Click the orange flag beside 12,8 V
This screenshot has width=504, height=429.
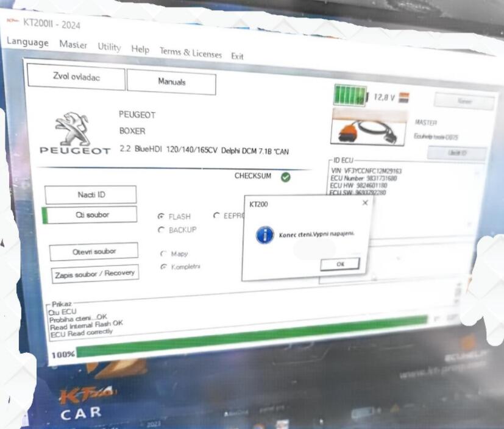(403, 97)
